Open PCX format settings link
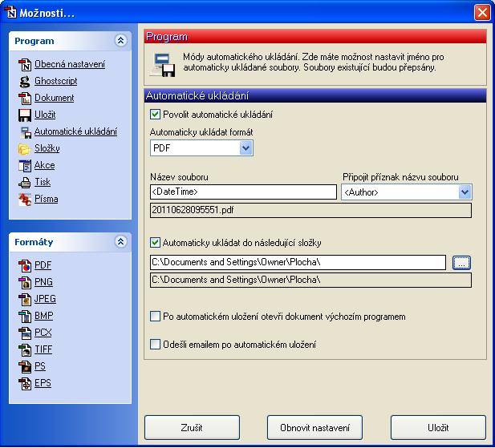 [x=43, y=333]
